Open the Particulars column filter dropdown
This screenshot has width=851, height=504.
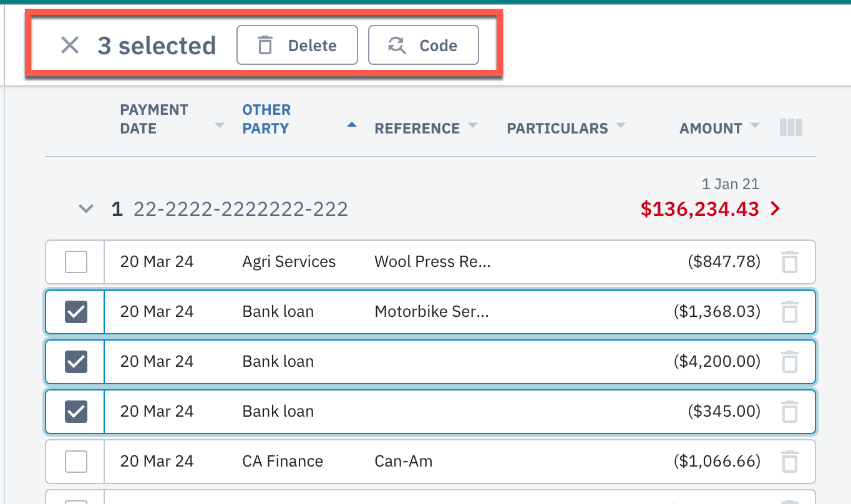pos(620,125)
